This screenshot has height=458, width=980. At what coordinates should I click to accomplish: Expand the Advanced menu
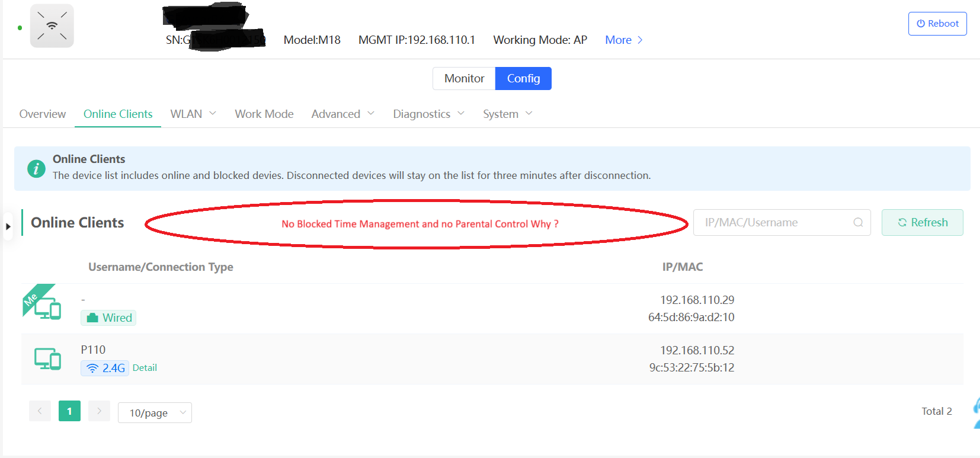pos(342,114)
